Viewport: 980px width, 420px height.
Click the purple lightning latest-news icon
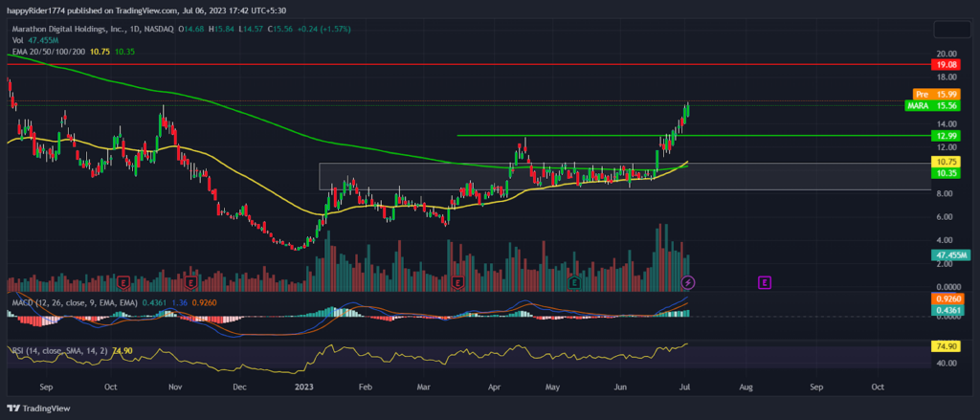tap(687, 283)
